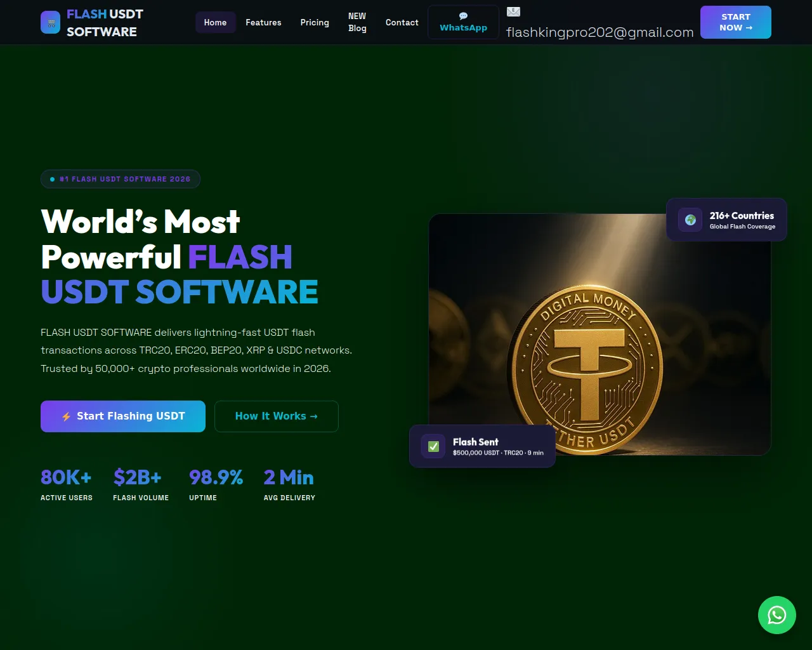Click the green checkmark icon on Flash Sent card
Image resolution: width=812 pixels, height=650 pixels.
pyautogui.click(x=433, y=446)
